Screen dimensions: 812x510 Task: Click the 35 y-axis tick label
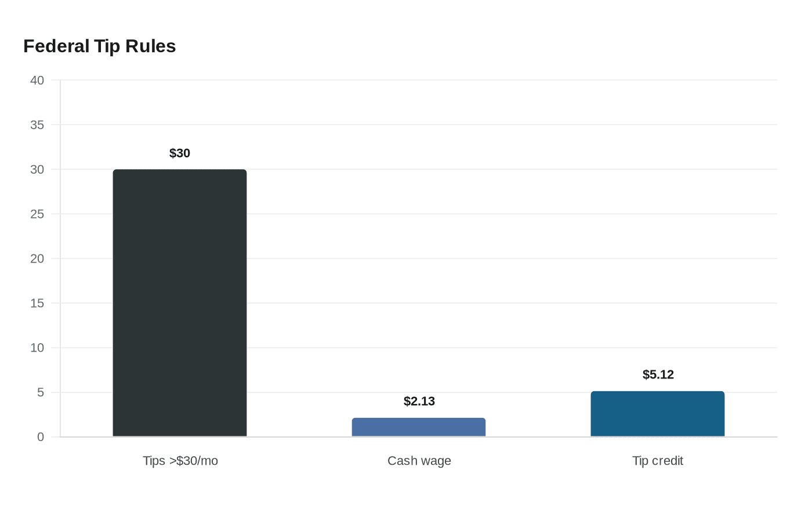37,125
